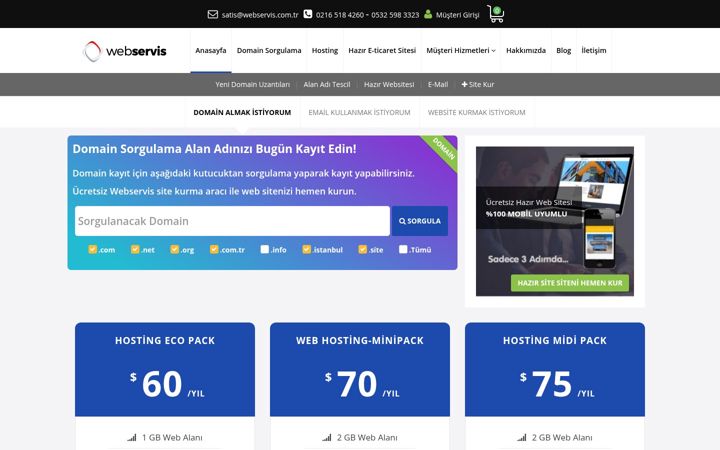The image size is (720, 450).
Task: Click the $70 /YIL price text
Action: pos(362,384)
